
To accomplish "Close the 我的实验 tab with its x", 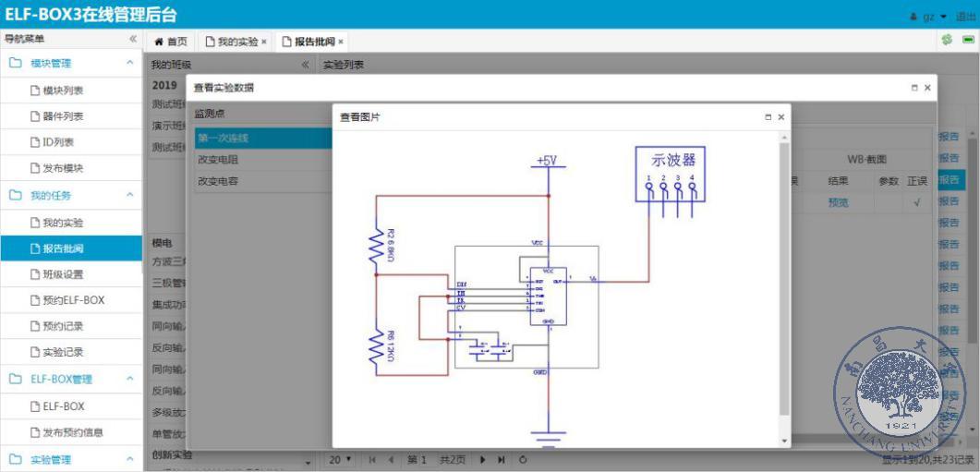I will 264,42.
